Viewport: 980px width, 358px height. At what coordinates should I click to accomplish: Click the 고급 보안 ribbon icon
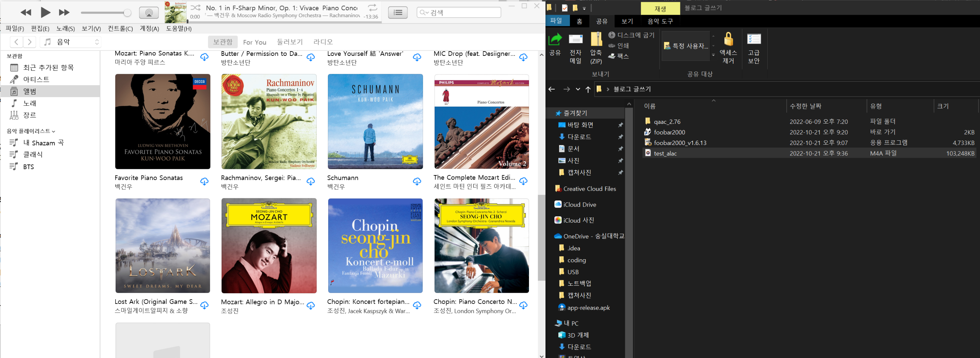(754, 48)
